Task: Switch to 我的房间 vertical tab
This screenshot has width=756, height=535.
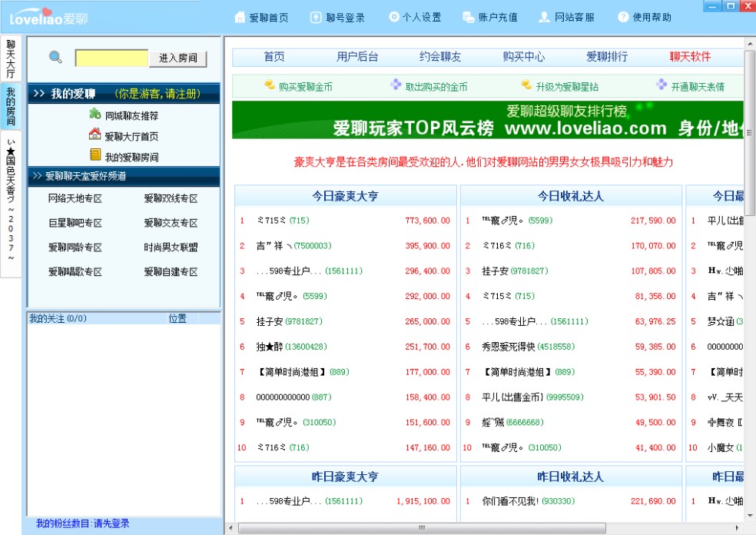Action: 11,106
